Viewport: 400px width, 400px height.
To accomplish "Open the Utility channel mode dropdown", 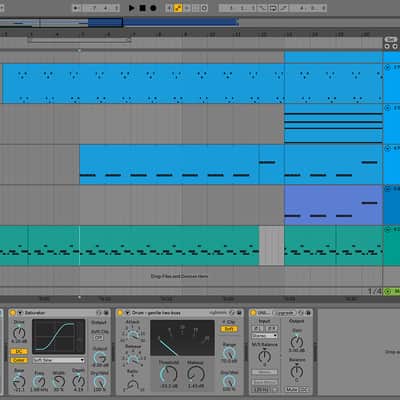I will pyautogui.click(x=265, y=335).
